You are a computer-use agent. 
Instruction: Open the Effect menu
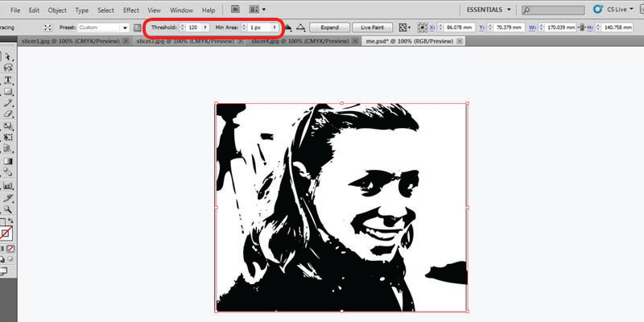(131, 10)
